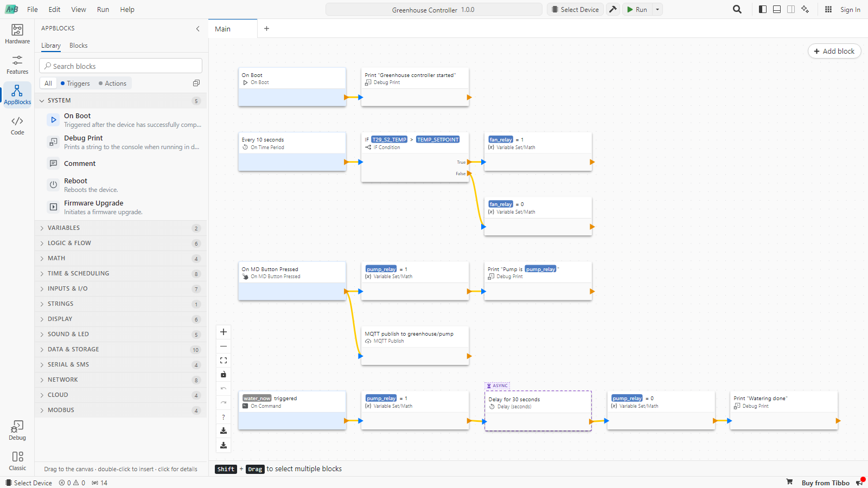Open the canvas help question mark
The width and height of the screenshot is (868, 488).
point(224,417)
